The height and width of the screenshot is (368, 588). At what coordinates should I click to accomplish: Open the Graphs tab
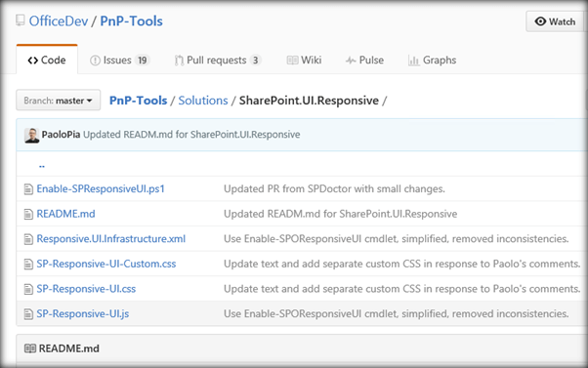(x=433, y=60)
